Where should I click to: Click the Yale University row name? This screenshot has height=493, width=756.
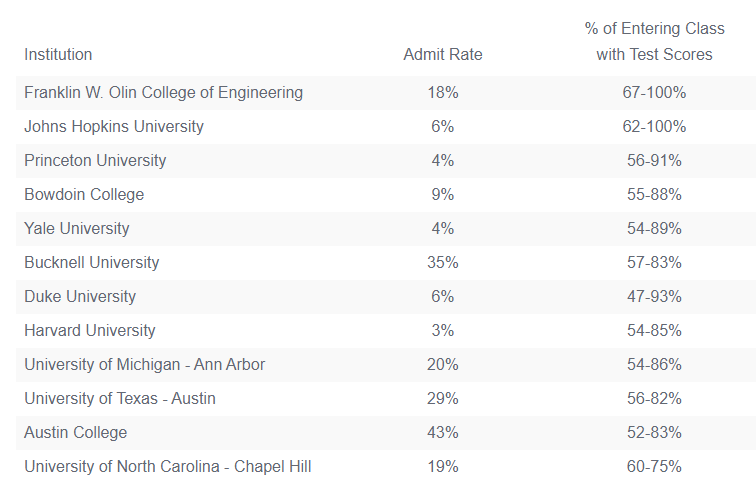[77, 229]
